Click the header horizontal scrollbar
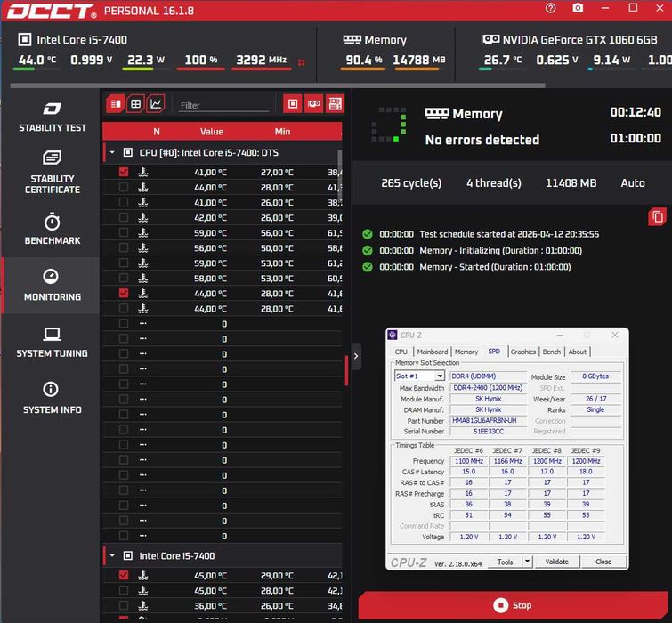This screenshot has width=672, height=623. click(278, 85)
